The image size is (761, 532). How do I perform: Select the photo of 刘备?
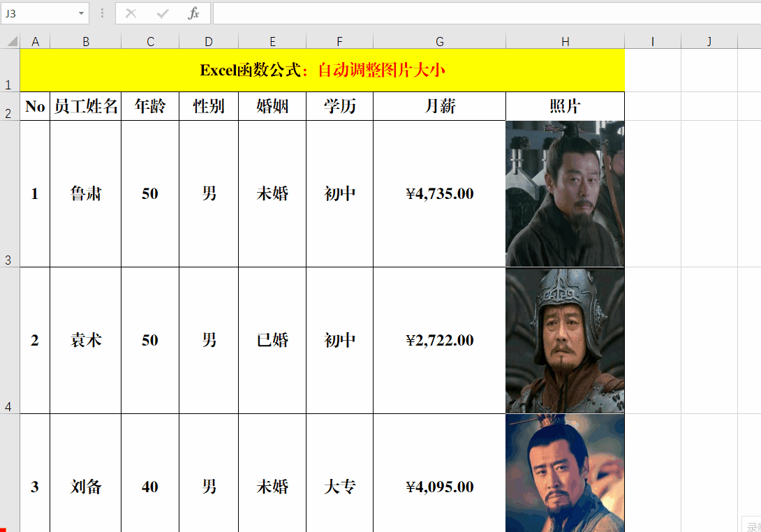click(565, 473)
